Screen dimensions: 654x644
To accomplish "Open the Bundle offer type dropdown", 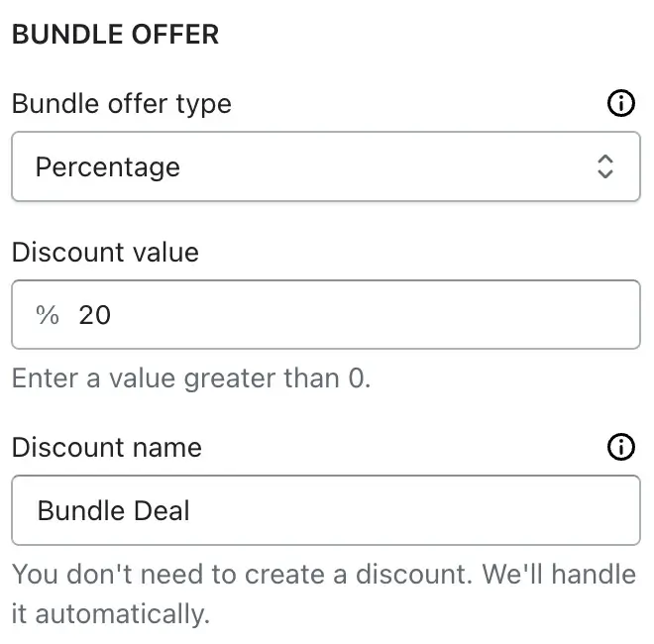I will 326,166.
